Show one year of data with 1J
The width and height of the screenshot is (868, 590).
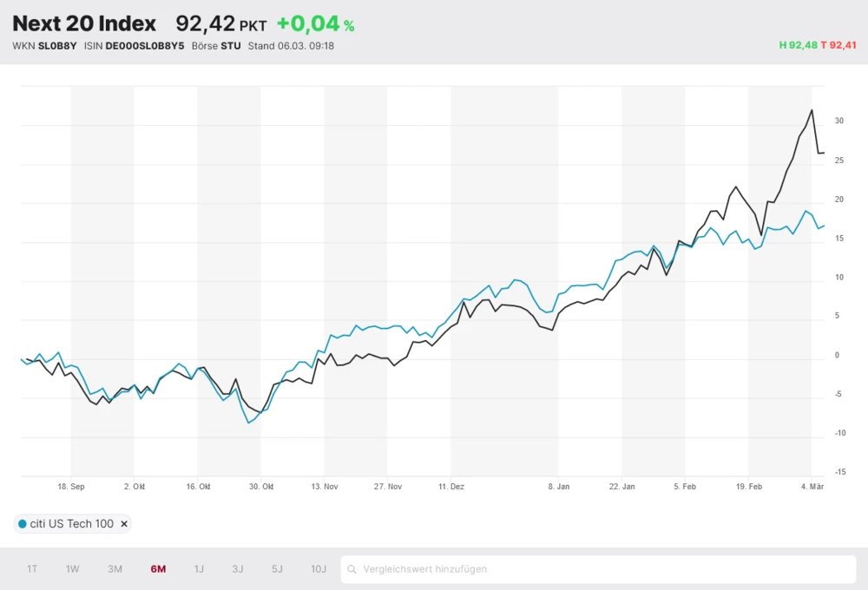coord(198,569)
